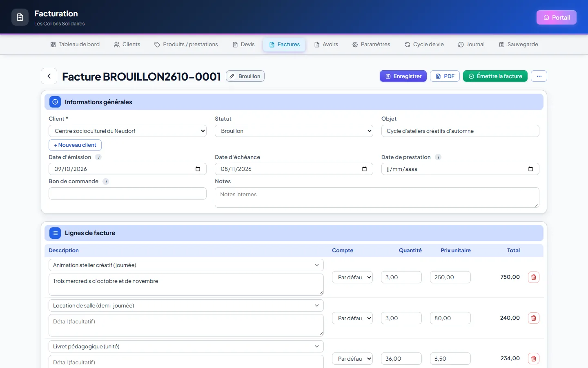This screenshot has width=588, height=368.
Task: Open calendar picker for Date d'échéance
Action: [364, 169]
